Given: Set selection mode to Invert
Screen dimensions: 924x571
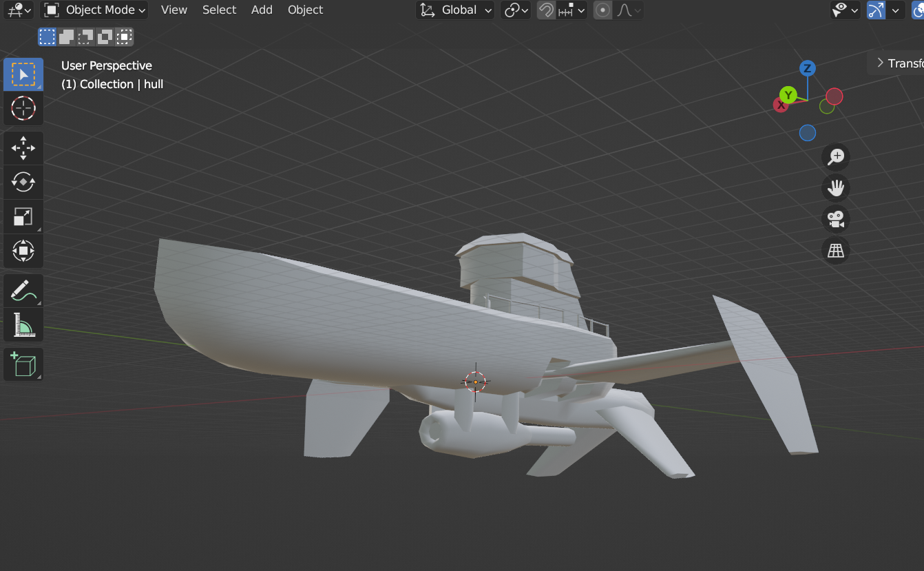Looking at the screenshot, I should 105,37.
